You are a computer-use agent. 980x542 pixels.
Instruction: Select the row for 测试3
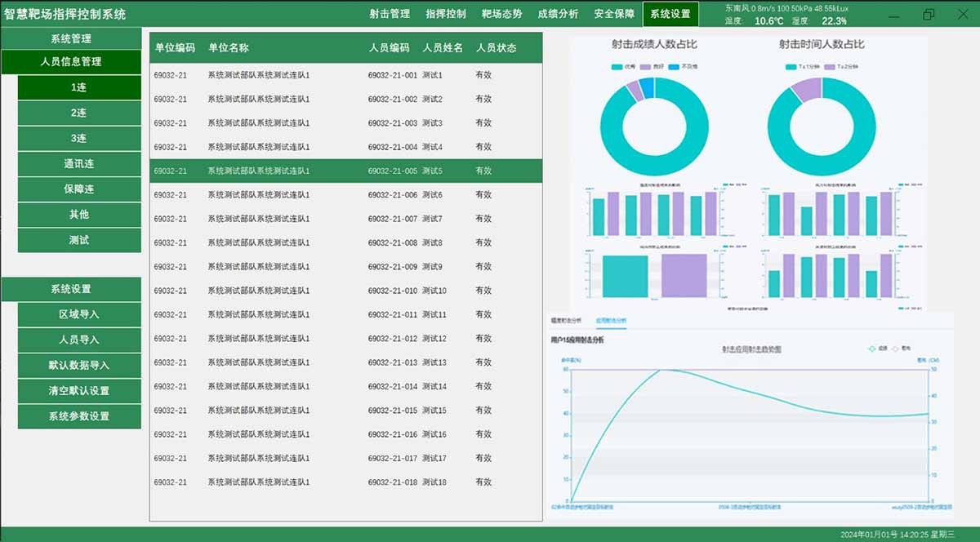346,123
